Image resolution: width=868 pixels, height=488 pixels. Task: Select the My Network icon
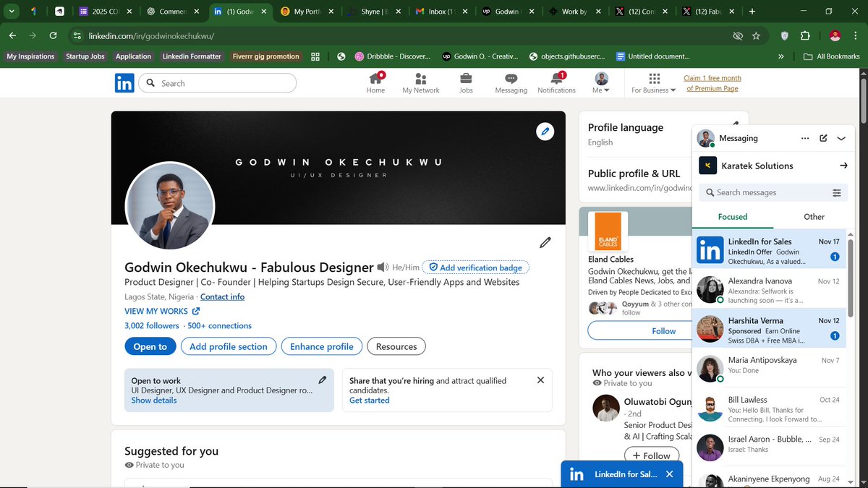pos(420,77)
